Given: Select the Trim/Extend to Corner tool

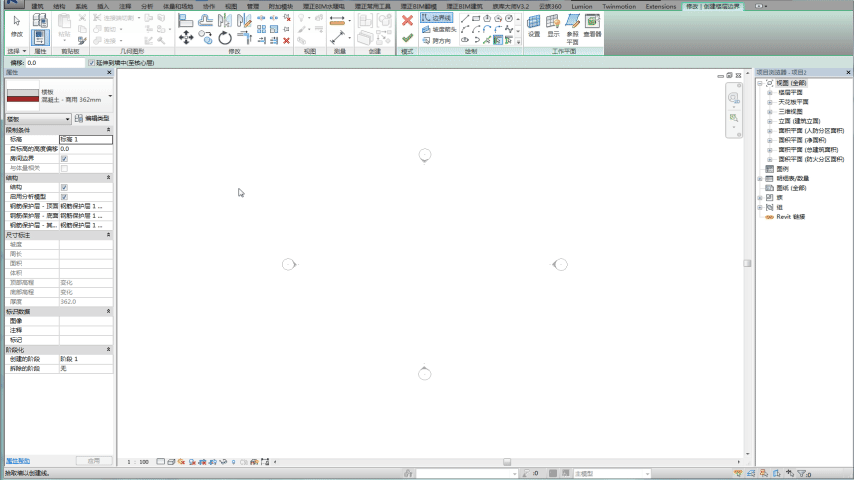Looking at the screenshot, I should click(245, 38).
